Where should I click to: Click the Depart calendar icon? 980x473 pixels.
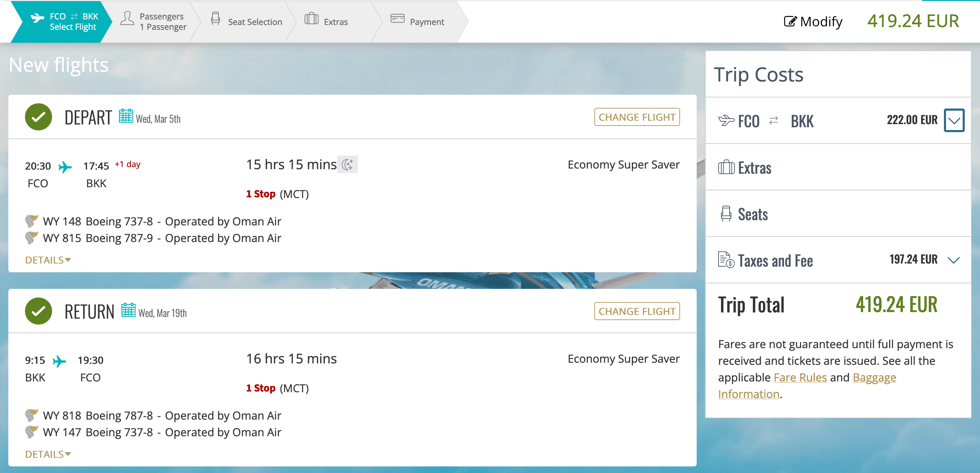click(x=126, y=116)
